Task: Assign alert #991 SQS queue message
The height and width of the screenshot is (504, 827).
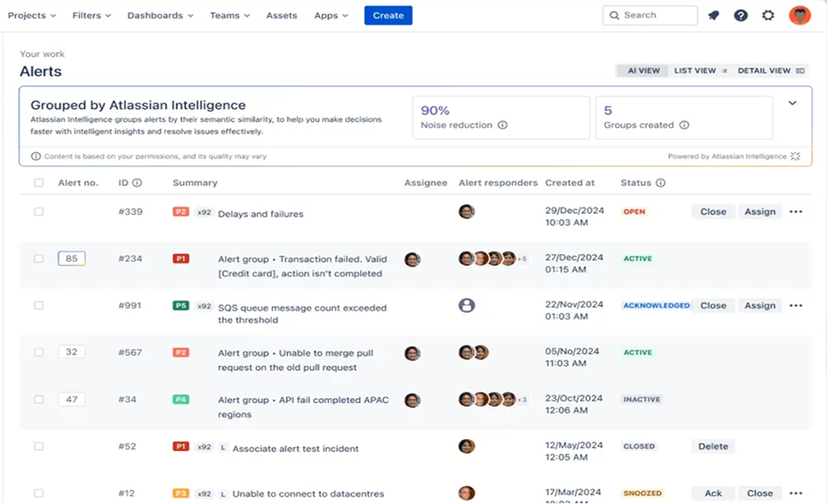Action: [760, 306]
